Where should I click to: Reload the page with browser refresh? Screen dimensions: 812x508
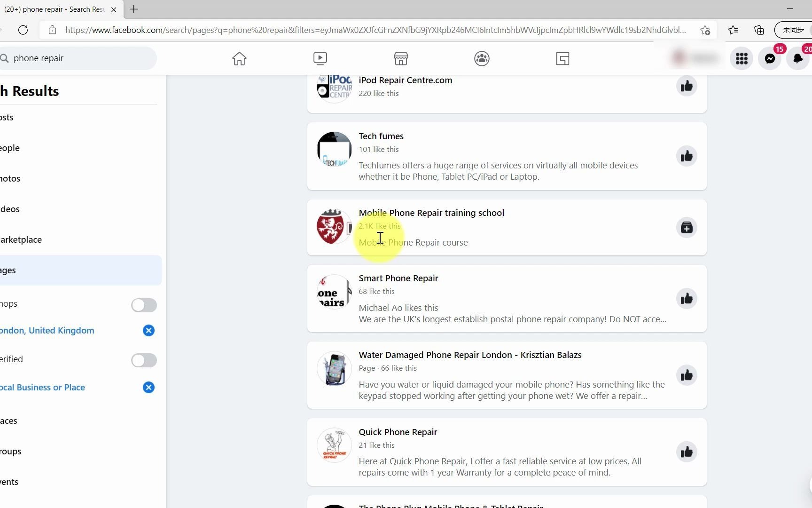(23, 30)
